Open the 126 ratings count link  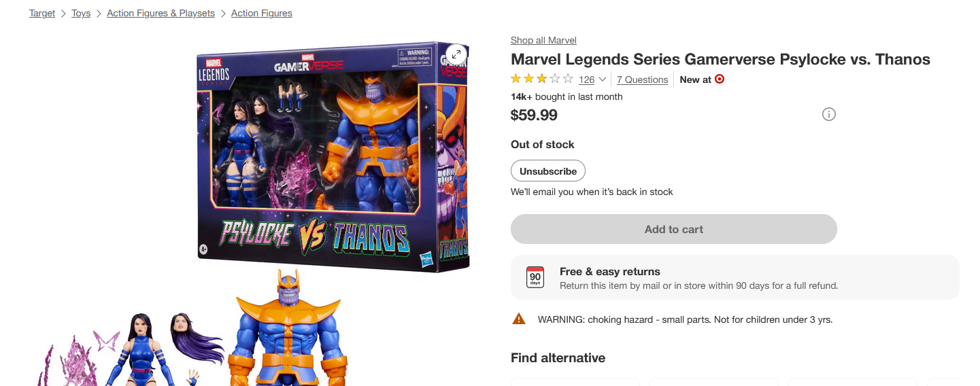point(586,80)
